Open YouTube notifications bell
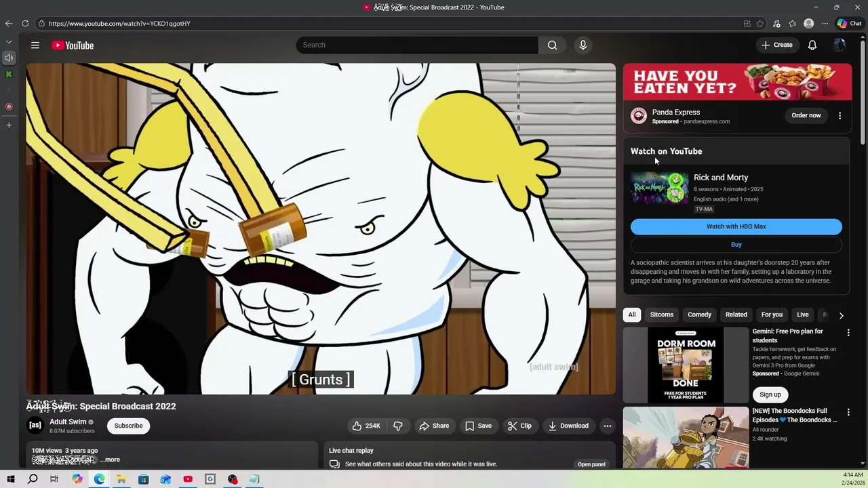 coord(812,45)
